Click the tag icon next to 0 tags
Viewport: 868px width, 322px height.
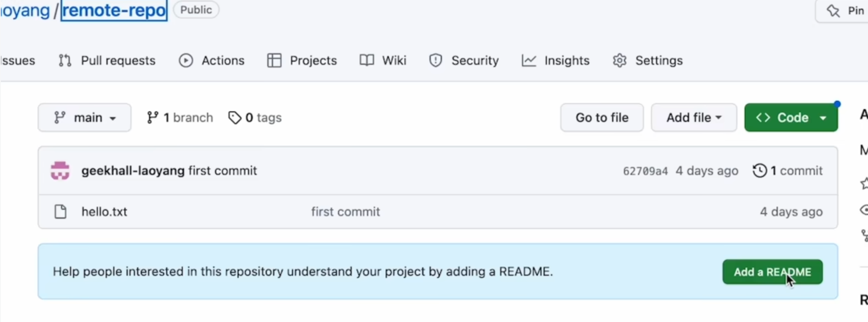pyautogui.click(x=235, y=118)
